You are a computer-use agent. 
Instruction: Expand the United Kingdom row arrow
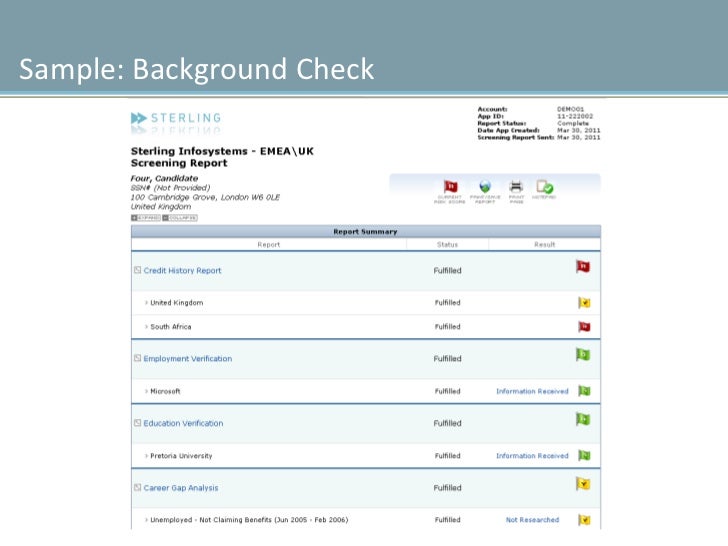click(146, 303)
